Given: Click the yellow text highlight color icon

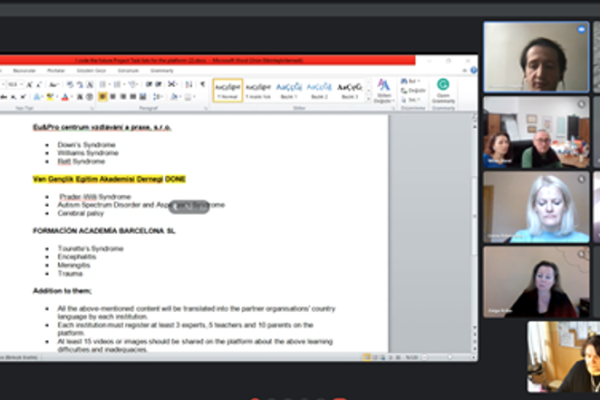Looking at the screenshot, I should [x=51, y=97].
